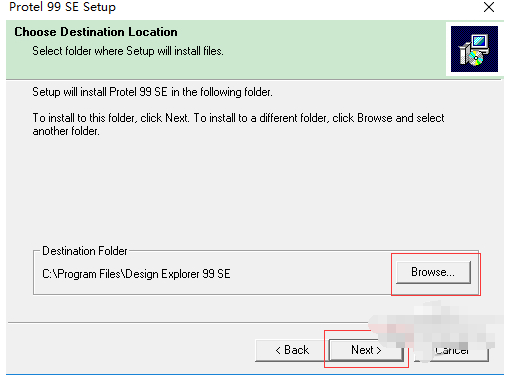Click the 'Setup will install Protel 99 SE' sentence

click(152, 92)
